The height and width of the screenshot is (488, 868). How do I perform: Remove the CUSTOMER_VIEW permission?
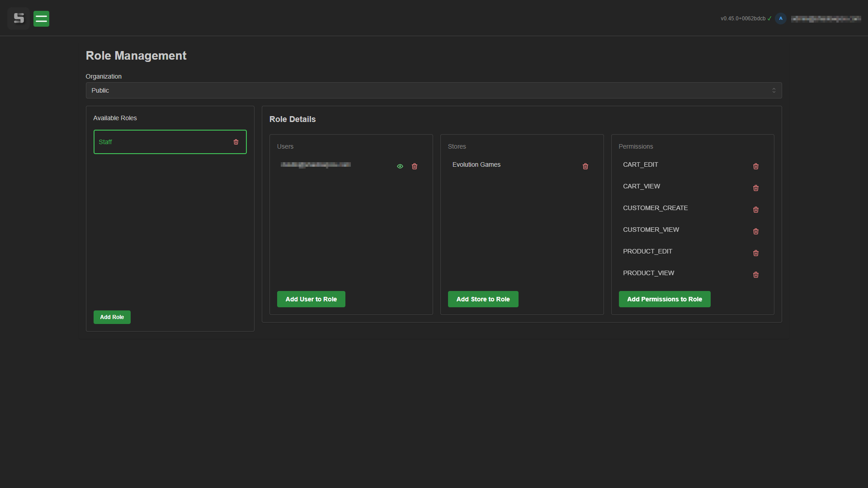coord(755,231)
